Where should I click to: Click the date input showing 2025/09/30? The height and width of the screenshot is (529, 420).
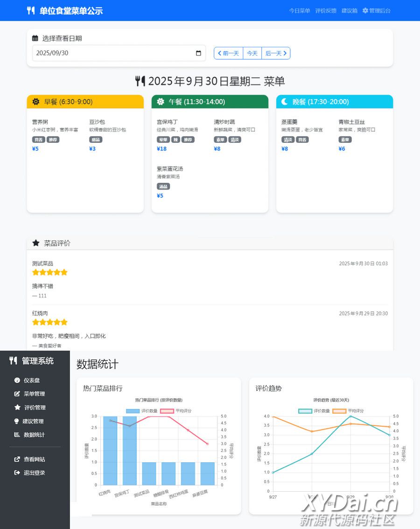(112, 53)
